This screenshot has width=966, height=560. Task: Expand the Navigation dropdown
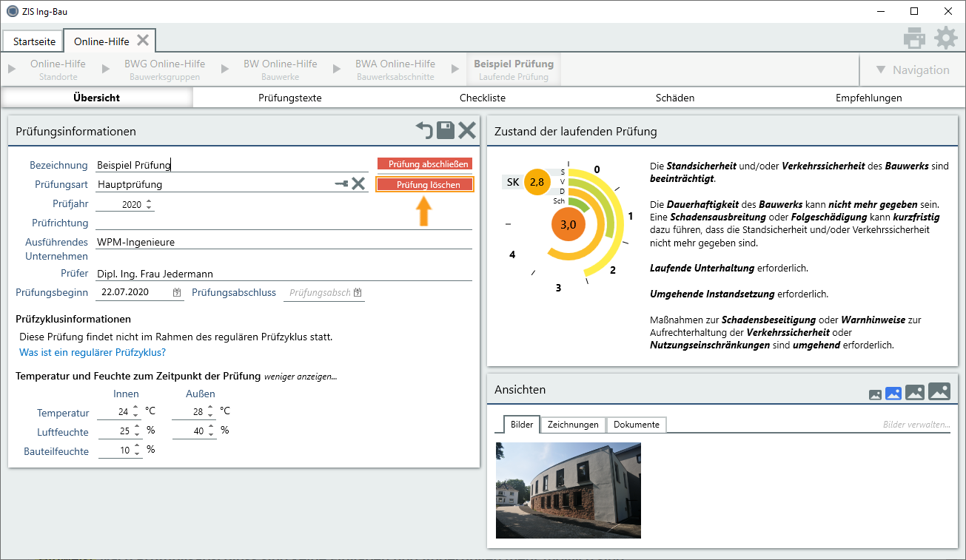pos(912,70)
